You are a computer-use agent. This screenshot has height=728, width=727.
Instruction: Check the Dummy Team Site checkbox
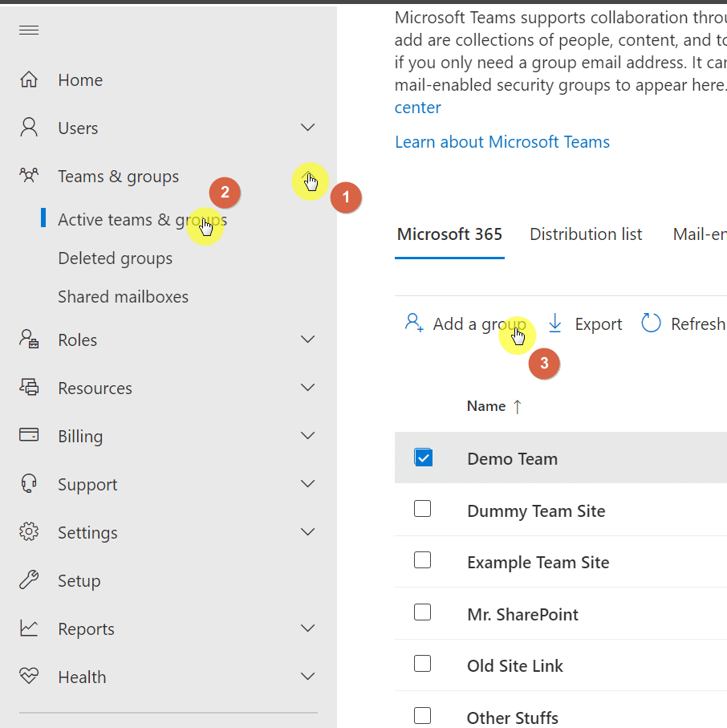422,509
